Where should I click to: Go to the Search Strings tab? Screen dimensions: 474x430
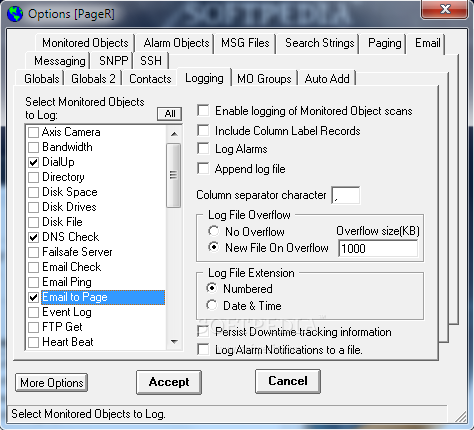pyautogui.click(x=319, y=43)
